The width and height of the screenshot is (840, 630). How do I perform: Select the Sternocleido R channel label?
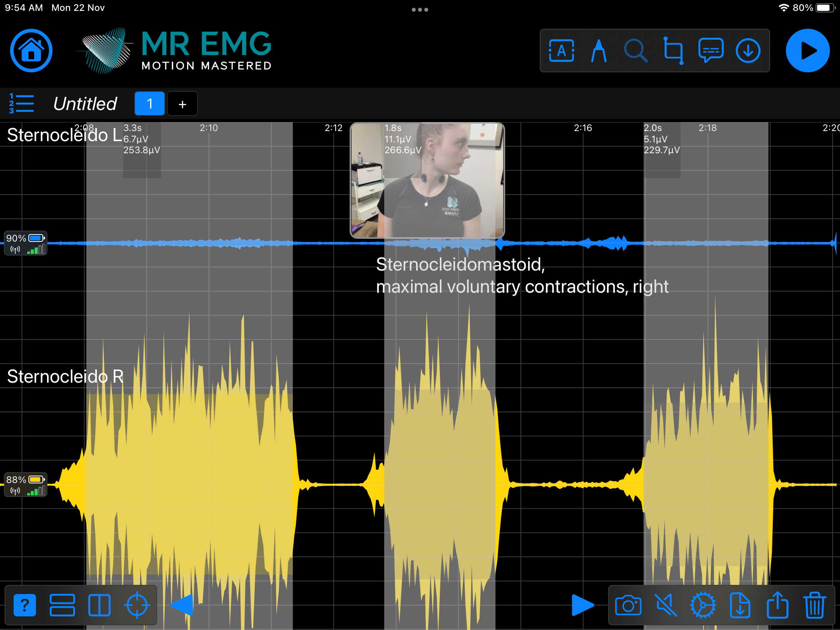pos(65,376)
